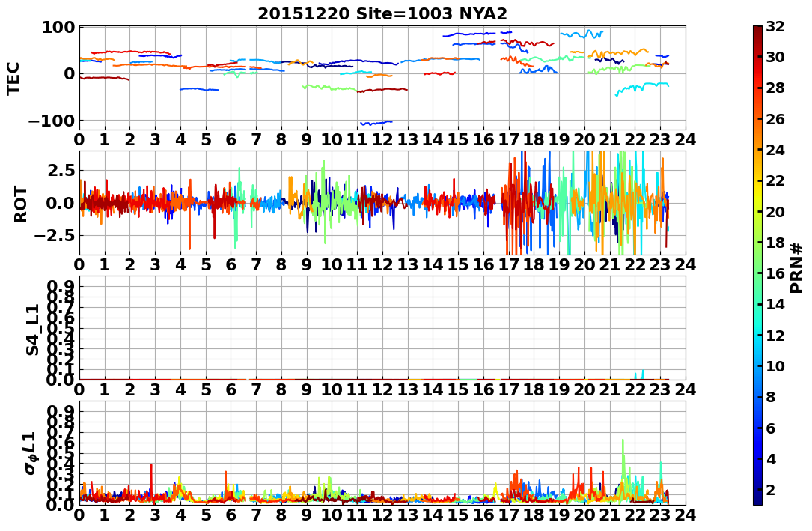Click hour 17 tick under ROT plot
Viewport: 812px width, 531px height.
(509, 264)
